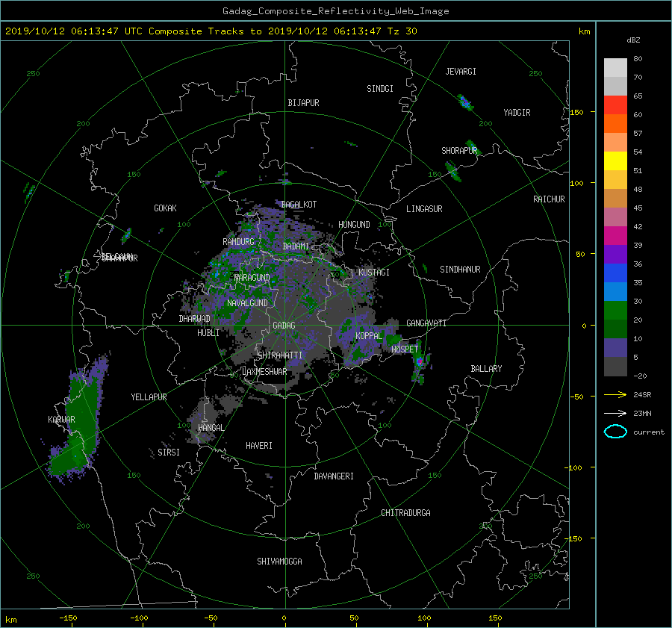Click the YADGIR city label
The height and width of the screenshot is (628, 672).
click(x=517, y=113)
